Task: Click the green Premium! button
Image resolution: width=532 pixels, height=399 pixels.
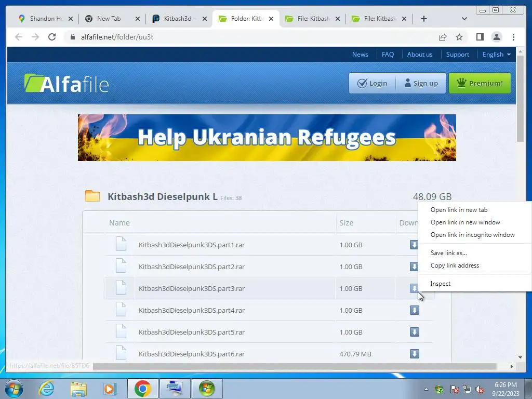Action: click(480, 83)
